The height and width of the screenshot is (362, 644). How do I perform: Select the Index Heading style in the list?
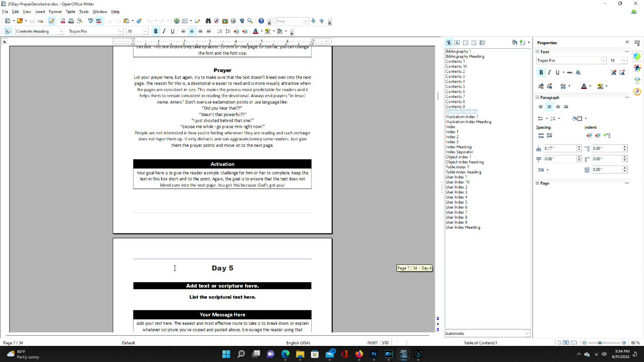(x=458, y=147)
